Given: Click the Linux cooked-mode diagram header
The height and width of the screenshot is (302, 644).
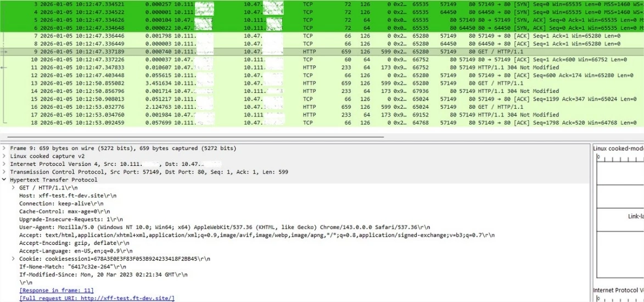Looking at the screenshot, I should click(x=619, y=149).
